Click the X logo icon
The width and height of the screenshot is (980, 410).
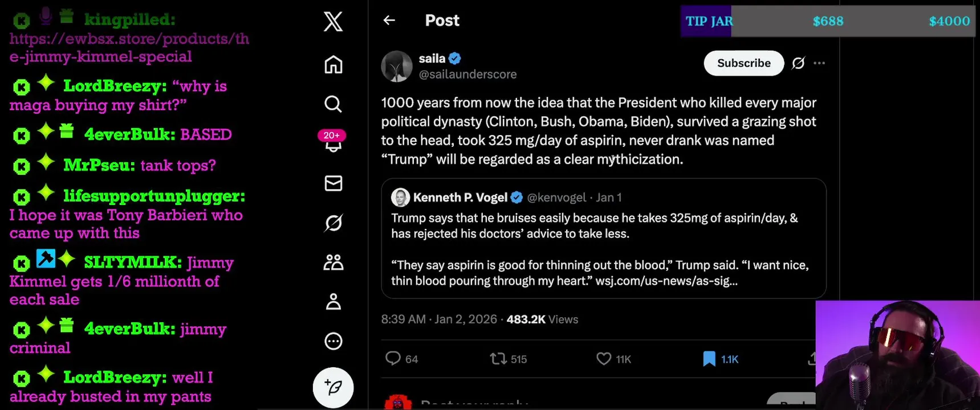pyautogui.click(x=334, y=22)
